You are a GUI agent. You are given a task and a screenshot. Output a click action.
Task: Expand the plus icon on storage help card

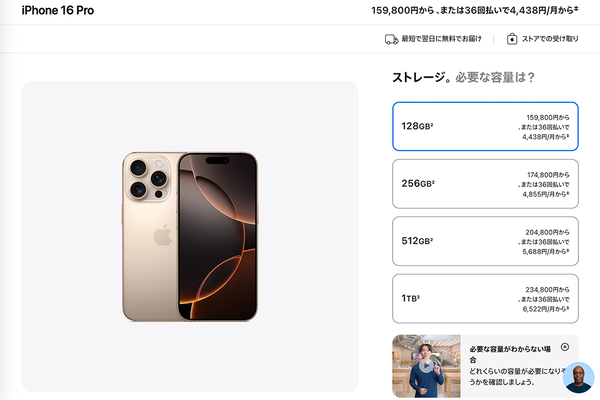565,347
